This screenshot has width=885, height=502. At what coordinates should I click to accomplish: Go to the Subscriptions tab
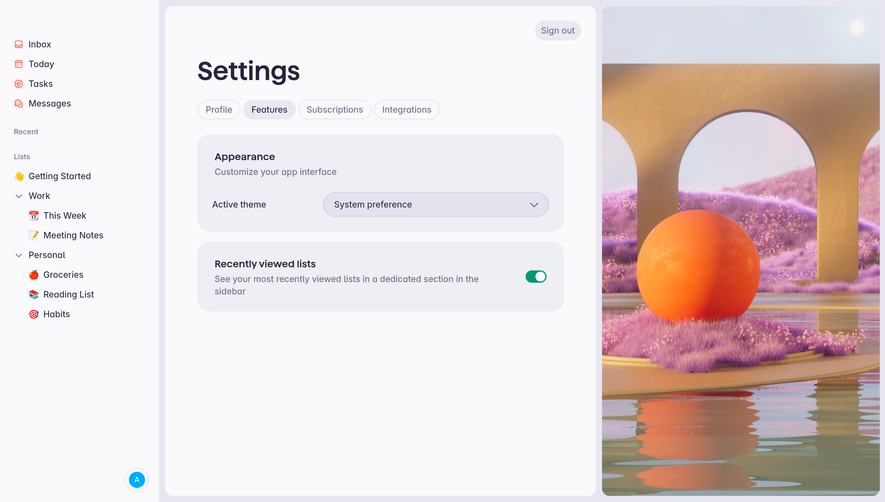pyautogui.click(x=335, y=110)
